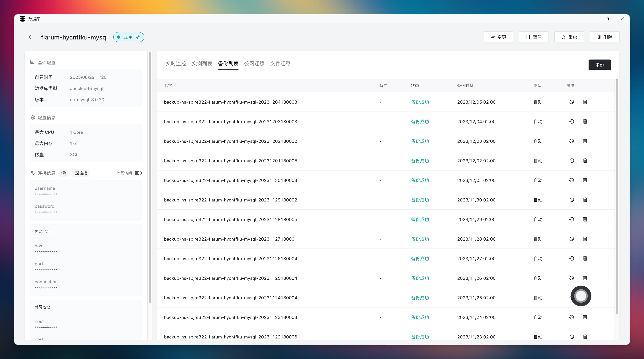Delete backup 20231128180005

click(585, 219)
